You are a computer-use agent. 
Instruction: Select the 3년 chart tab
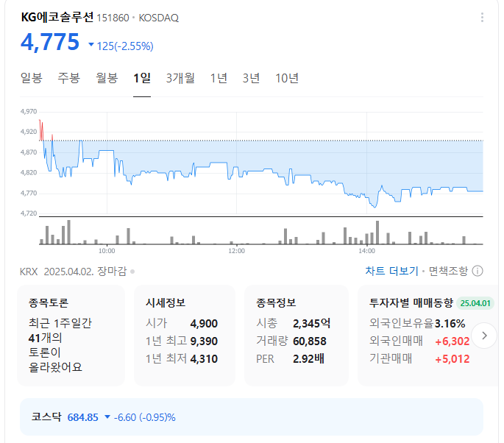tap(251, 78)
